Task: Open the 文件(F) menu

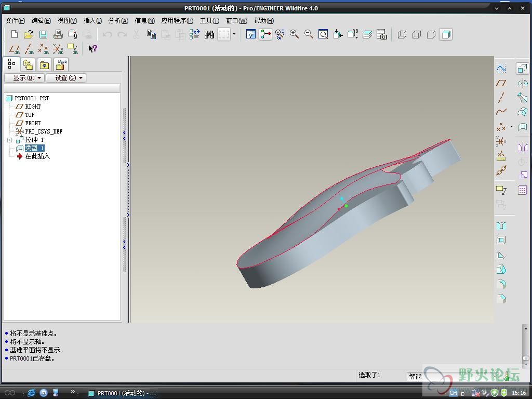Action: (15, 21)
